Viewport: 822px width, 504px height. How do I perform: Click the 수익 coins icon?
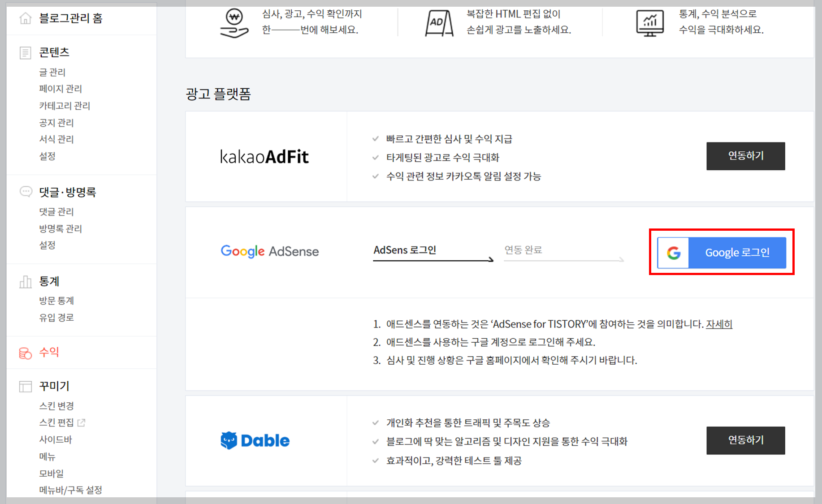click(26, 353)
